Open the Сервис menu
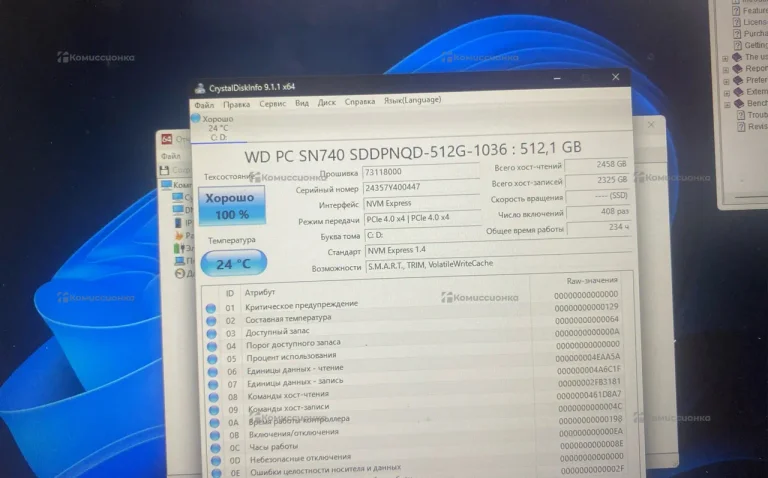 [273, 104]
